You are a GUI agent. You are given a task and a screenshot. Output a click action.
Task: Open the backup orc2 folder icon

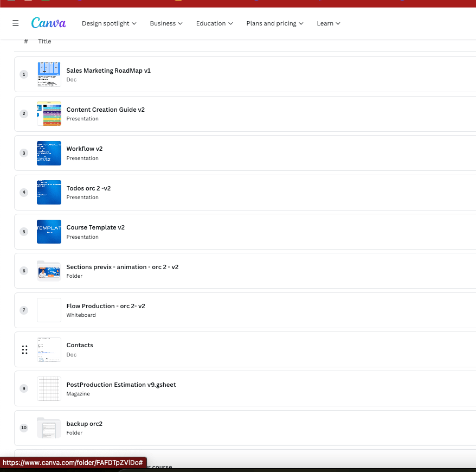click(49, 428)
